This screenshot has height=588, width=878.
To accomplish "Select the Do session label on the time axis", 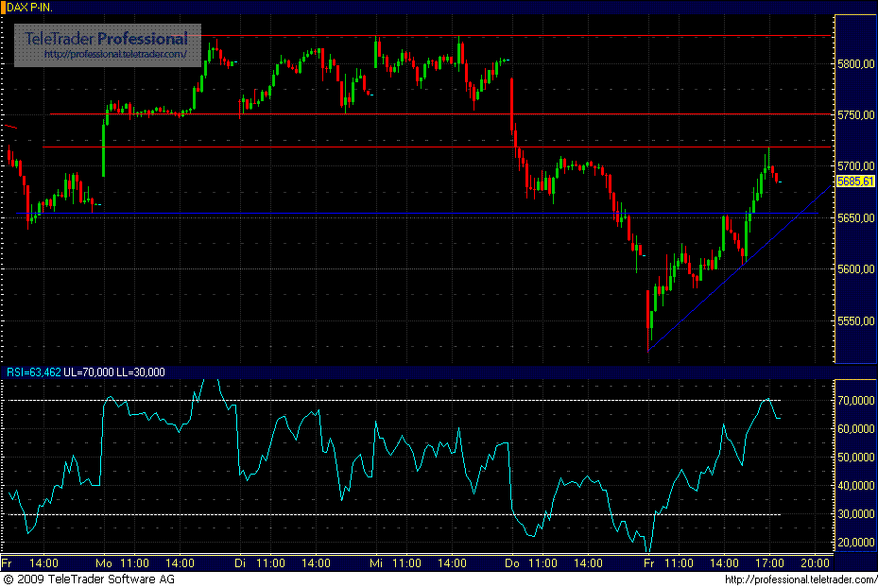I will click(511, 562).
